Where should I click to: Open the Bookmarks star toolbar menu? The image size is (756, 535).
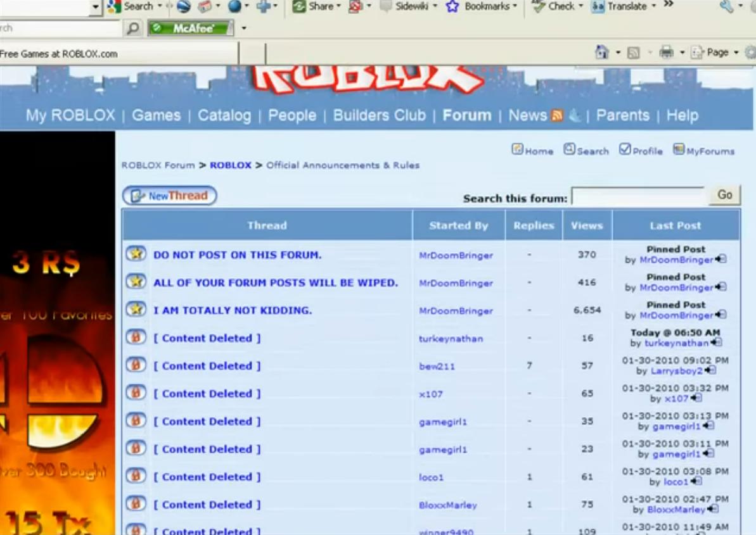pos(481,6)
